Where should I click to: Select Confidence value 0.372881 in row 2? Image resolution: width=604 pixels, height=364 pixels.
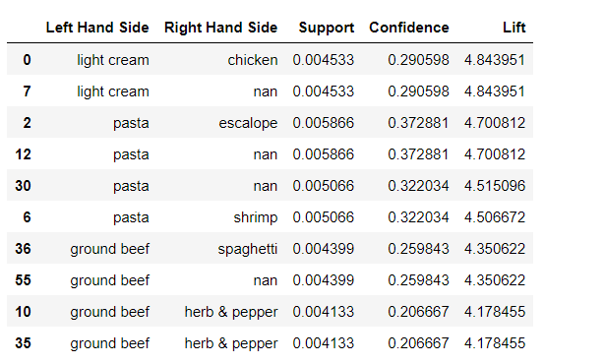(x=418, y=123)
